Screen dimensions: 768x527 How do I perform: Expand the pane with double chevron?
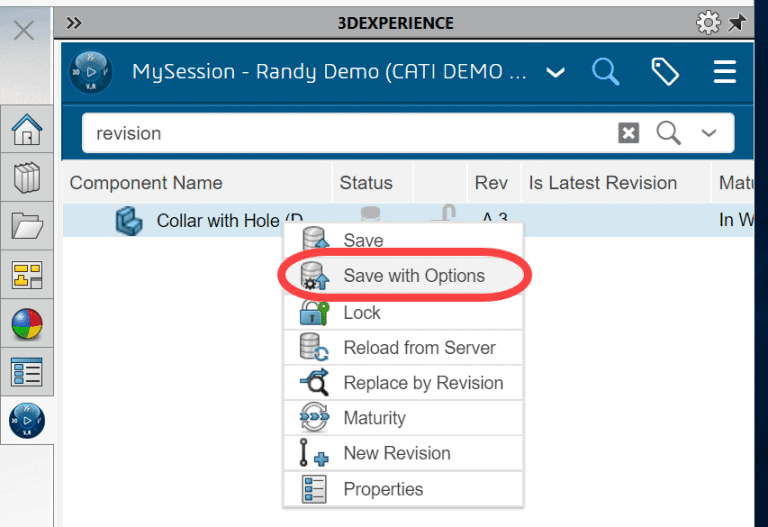74,23
